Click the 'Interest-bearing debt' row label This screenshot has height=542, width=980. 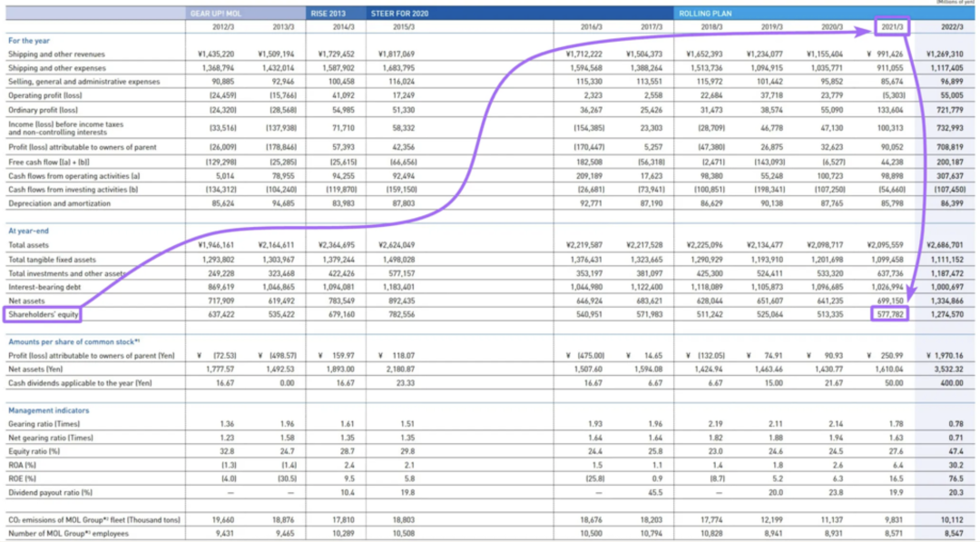point(46,287)
